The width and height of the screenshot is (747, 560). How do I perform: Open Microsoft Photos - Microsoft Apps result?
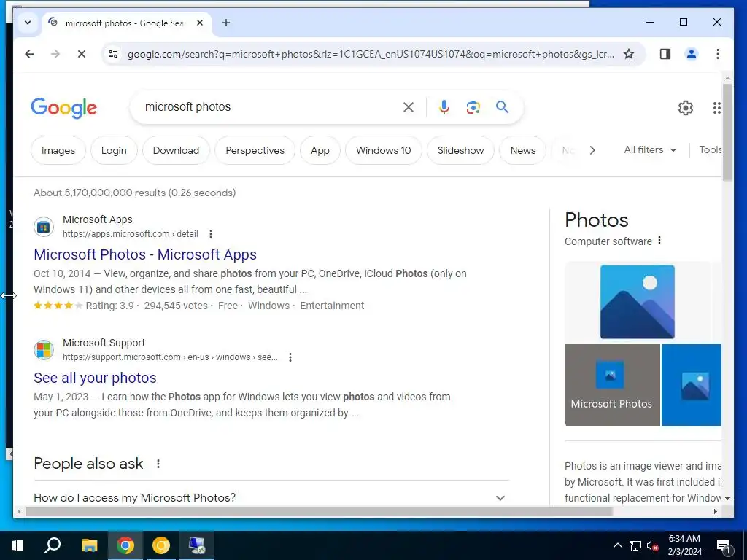(x=145, y=254)
